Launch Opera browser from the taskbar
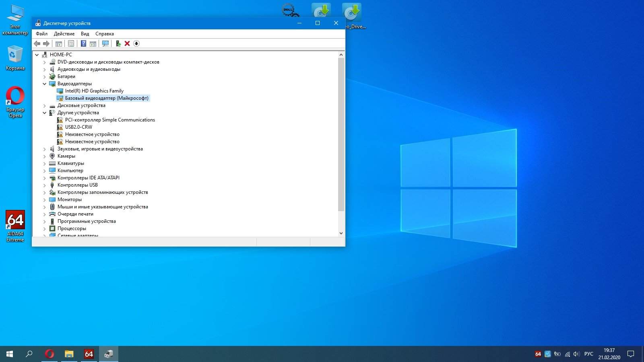This screenshot has width=644, height=362. click(x=50, y=354)
